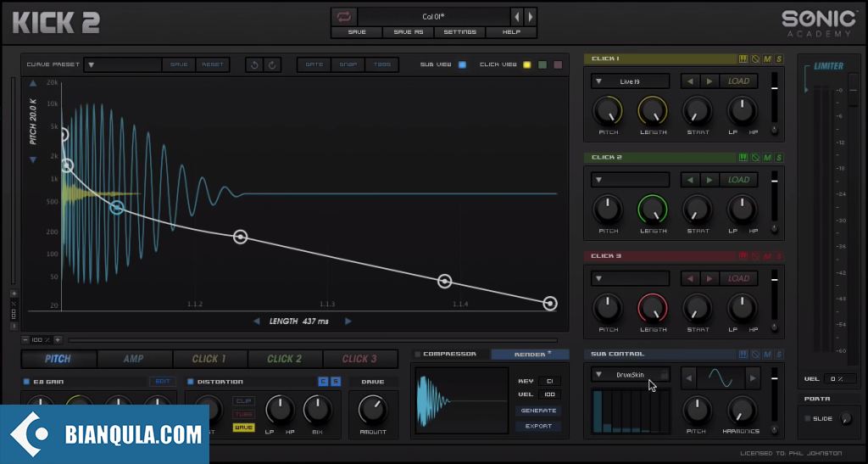This screenshot has width=868, height=464.
Task: Click pitch range up triangle
Action: pos(33,83)
